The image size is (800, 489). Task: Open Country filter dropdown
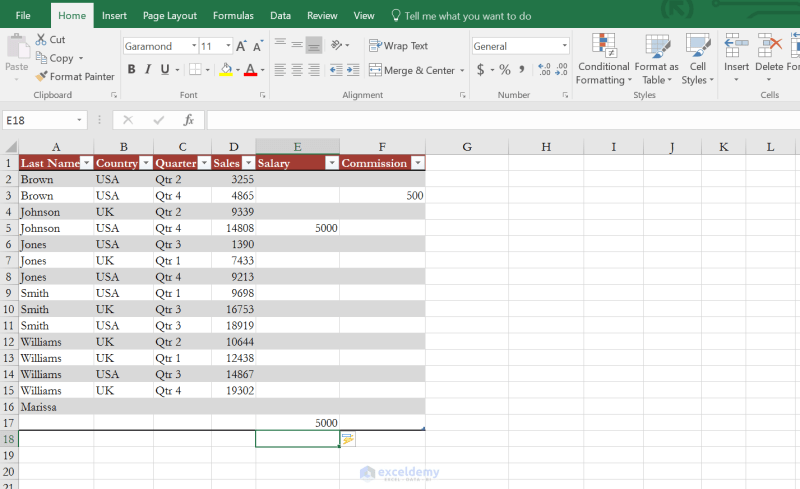tap(146, 163)
